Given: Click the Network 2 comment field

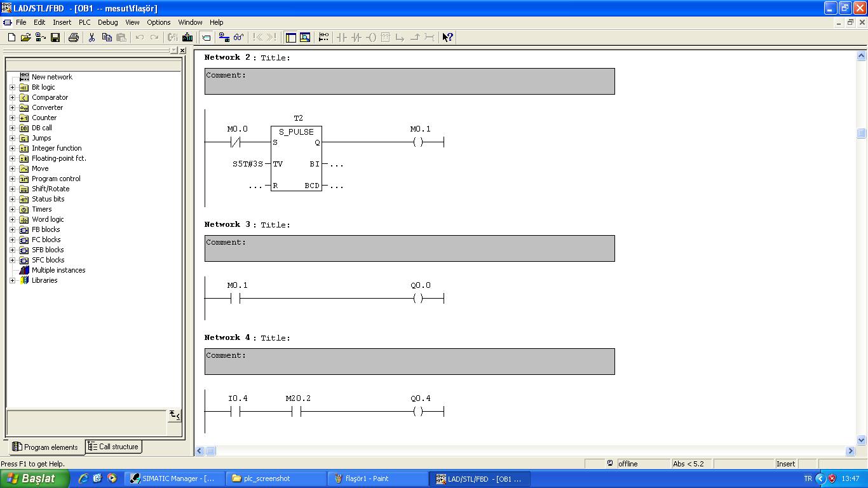Looking at the screenshot, I should (409, 81).
